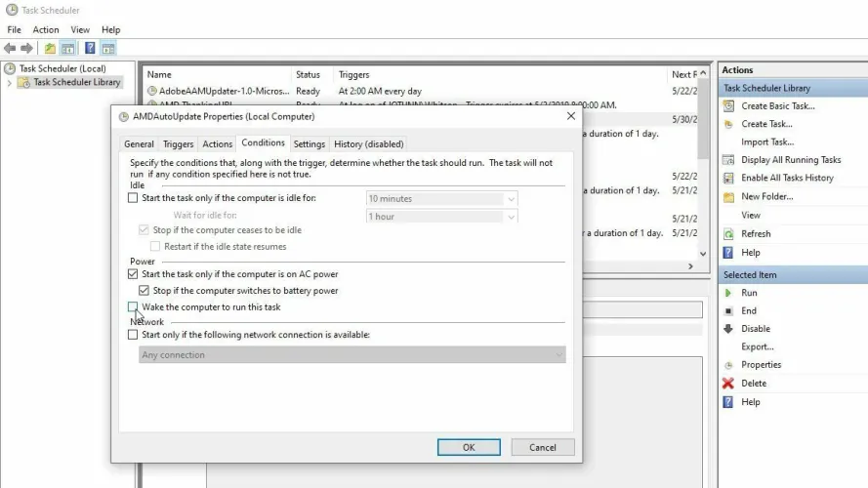Click the task list vertical scrollbar
This screenshot has width=868, height=488.
[704, 166]
